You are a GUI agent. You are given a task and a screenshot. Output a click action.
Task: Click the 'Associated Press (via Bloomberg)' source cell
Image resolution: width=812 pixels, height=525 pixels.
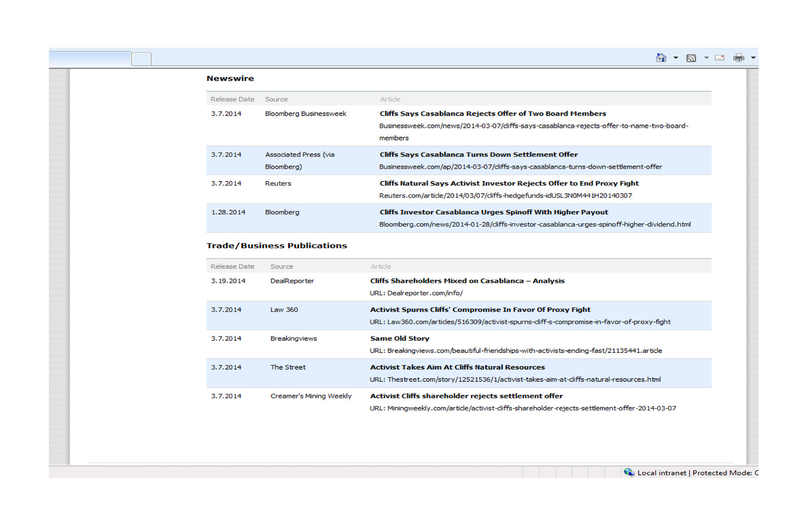pos(300,160)
